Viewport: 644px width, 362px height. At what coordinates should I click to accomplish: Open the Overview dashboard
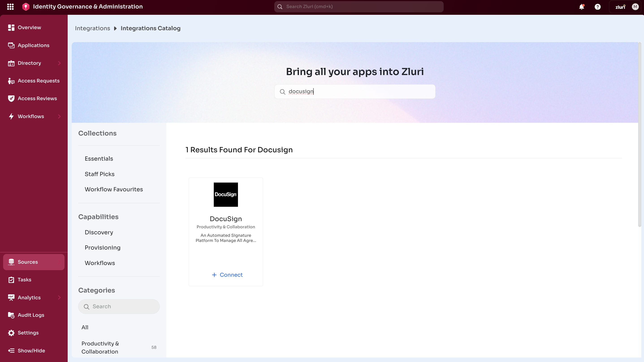point(29,28)
